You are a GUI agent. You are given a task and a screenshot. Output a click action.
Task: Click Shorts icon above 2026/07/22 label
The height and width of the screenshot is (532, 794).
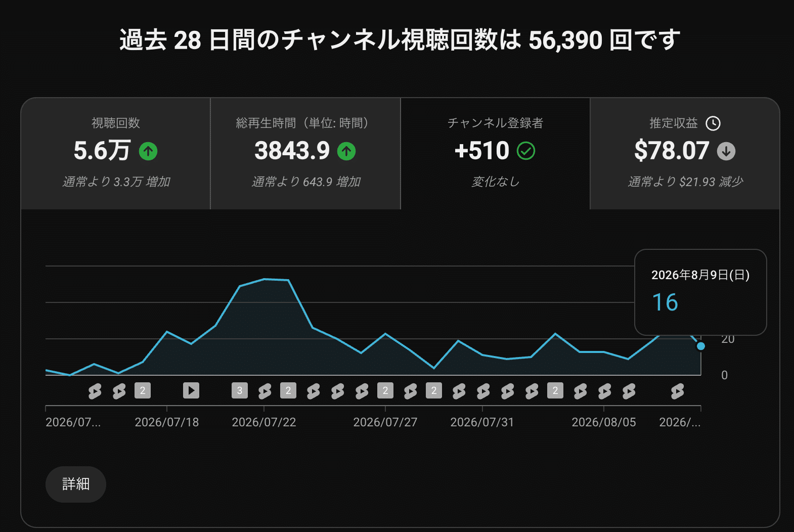264,391
